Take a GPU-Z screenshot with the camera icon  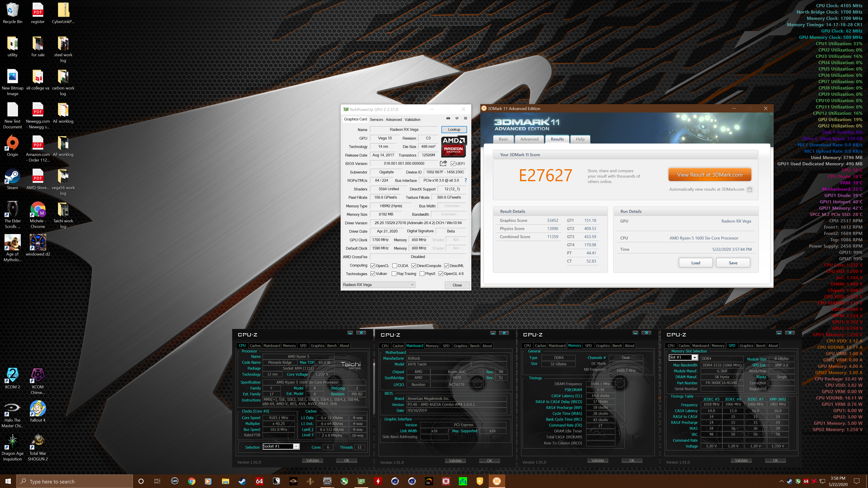pyautogui.click(x=448, y=118)
